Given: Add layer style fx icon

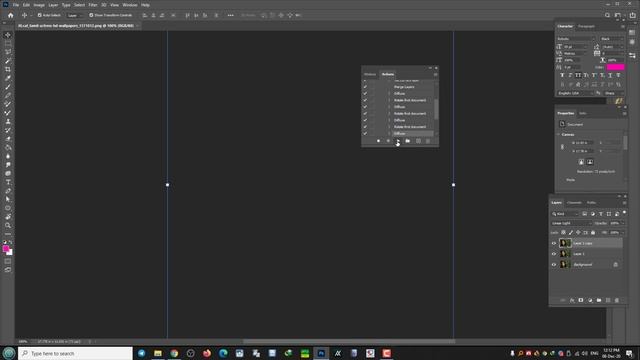Looking at the screenshot, I should coord(572,300).
